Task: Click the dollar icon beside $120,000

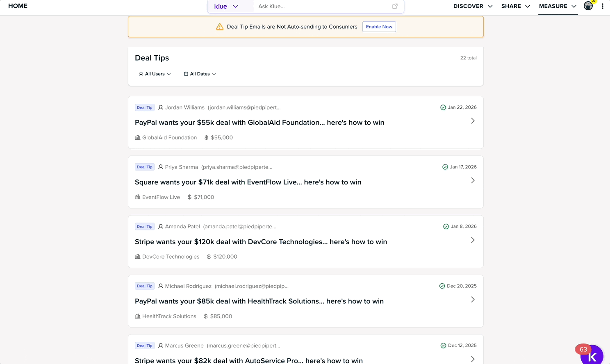Action: tap(209, 257)
